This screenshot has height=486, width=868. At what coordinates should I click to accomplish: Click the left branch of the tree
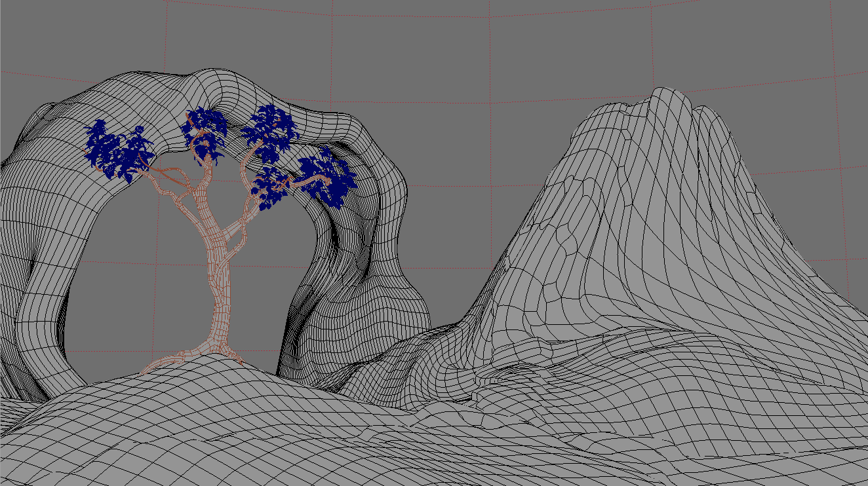coord(172,195)
